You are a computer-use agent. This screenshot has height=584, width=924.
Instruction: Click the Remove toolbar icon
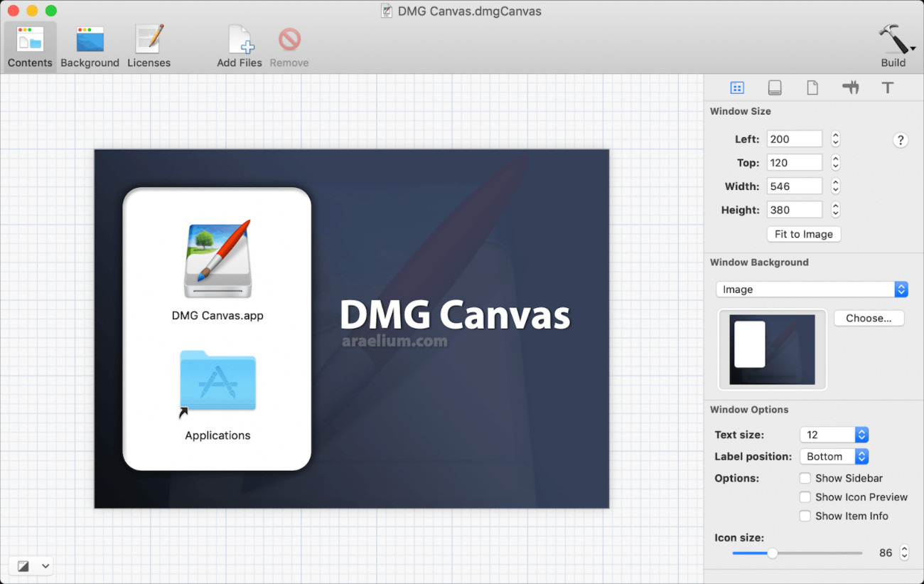tap(289, 47)
